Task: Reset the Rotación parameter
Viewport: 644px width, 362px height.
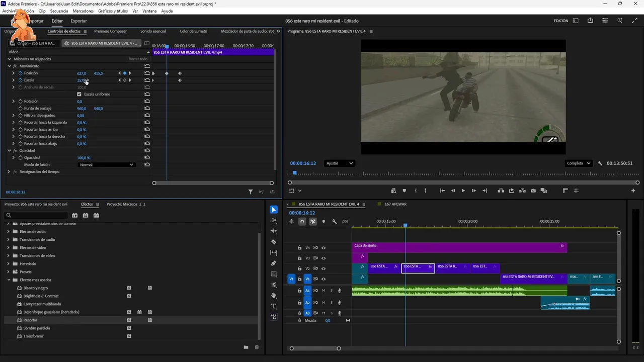Action: coord(147,102)
